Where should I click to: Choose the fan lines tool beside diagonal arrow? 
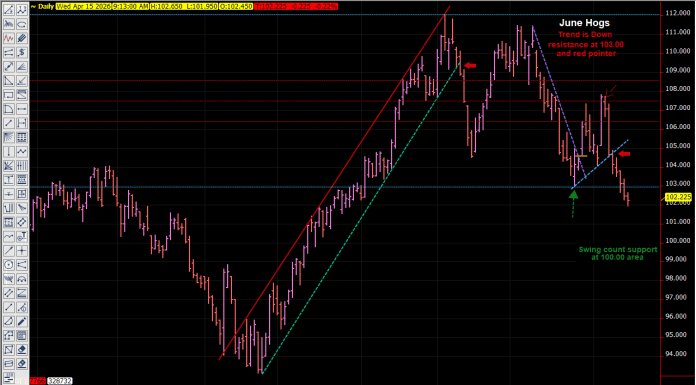pos(22,67)
